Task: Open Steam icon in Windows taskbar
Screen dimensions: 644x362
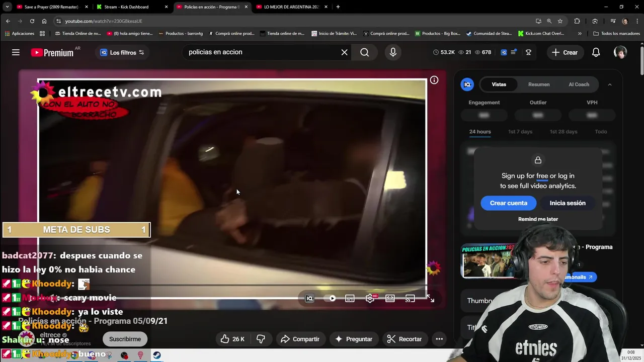Action: tap(157, 355)
